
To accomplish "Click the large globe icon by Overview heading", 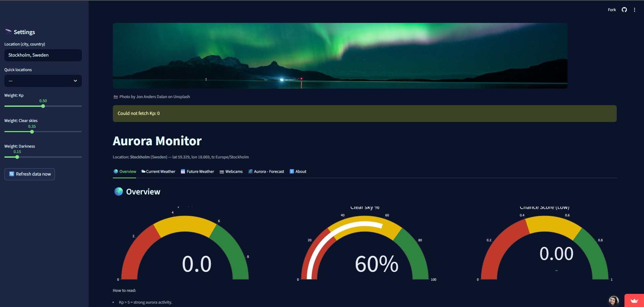I will (119, 191).
